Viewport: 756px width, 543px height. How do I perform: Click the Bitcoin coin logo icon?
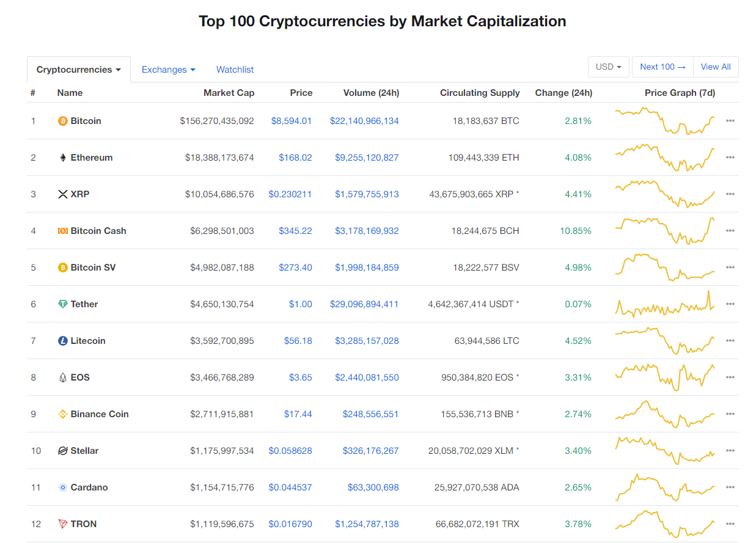tap(62, 121)
